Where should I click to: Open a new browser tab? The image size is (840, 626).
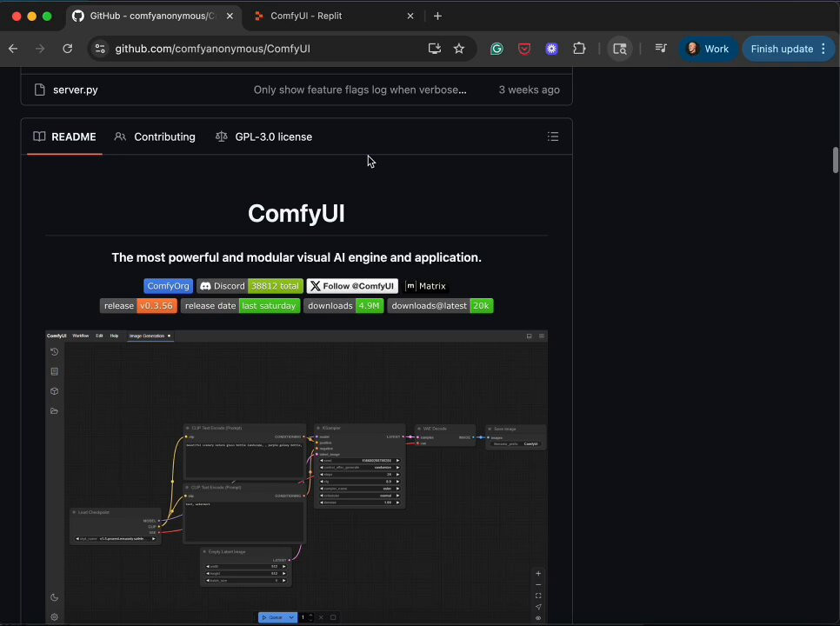click(x=437, y=16)
